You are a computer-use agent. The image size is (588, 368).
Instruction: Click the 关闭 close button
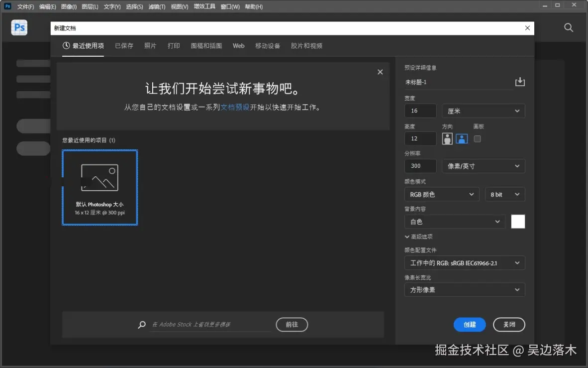click(509, 325)
